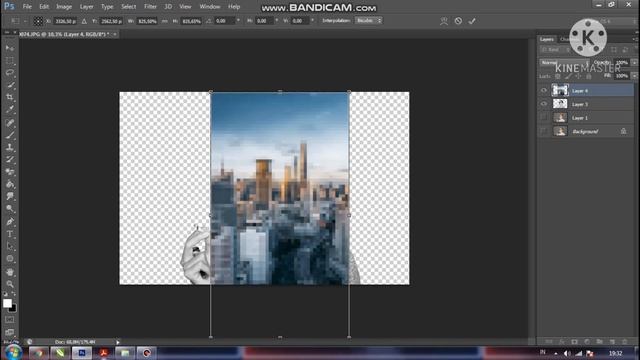This screenshot has width=640, height=360.
Task: Open the Interpolation dropdown
Action: [368, 20]
